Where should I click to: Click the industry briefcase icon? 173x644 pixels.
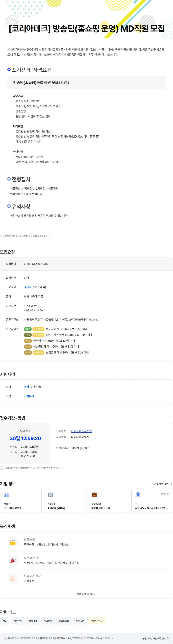[94, 495]
